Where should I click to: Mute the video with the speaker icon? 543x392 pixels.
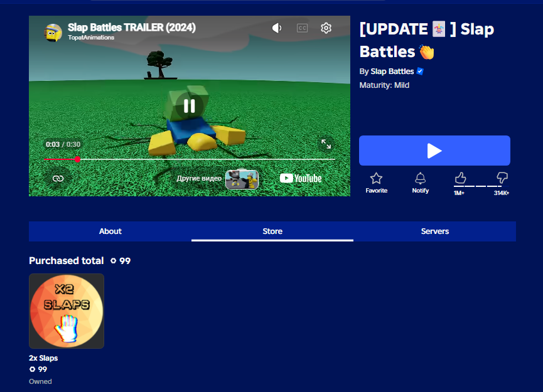(x=277, y=28)
